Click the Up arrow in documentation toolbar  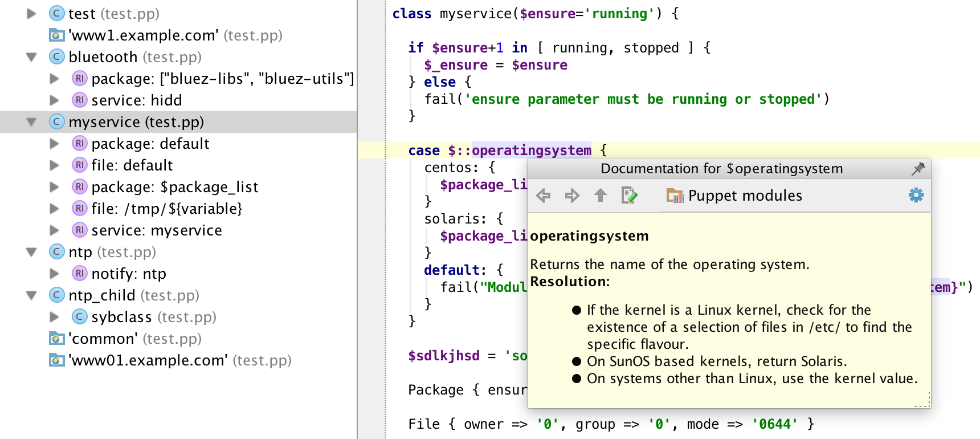point(601,196)
